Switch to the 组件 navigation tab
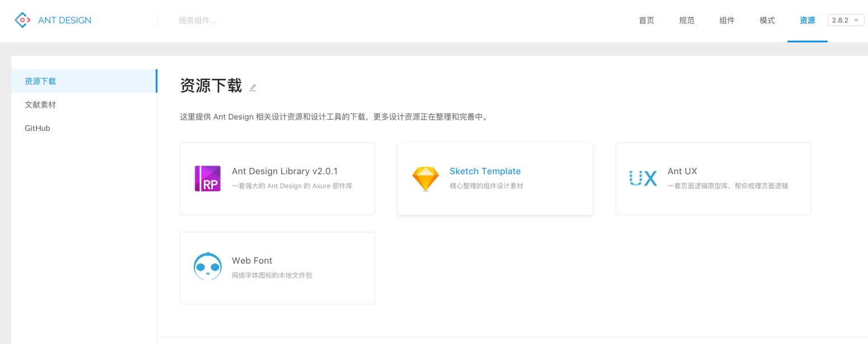Viewport: 868px width, 344px height. click(x=727, y=20)
